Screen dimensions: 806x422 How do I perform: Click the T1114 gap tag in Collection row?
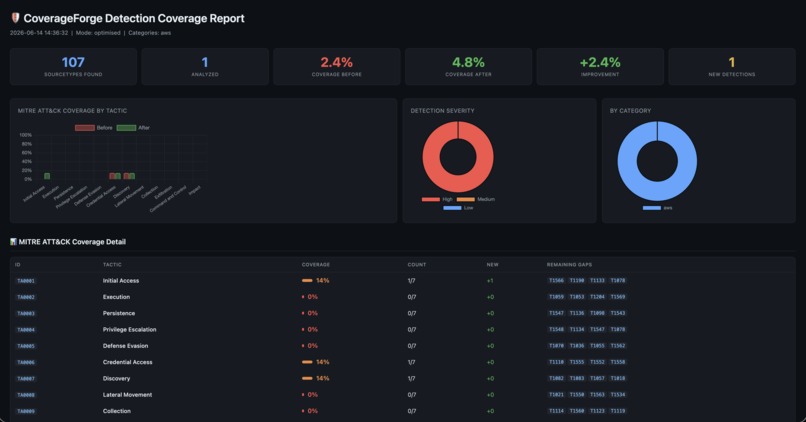click(556, 411)
